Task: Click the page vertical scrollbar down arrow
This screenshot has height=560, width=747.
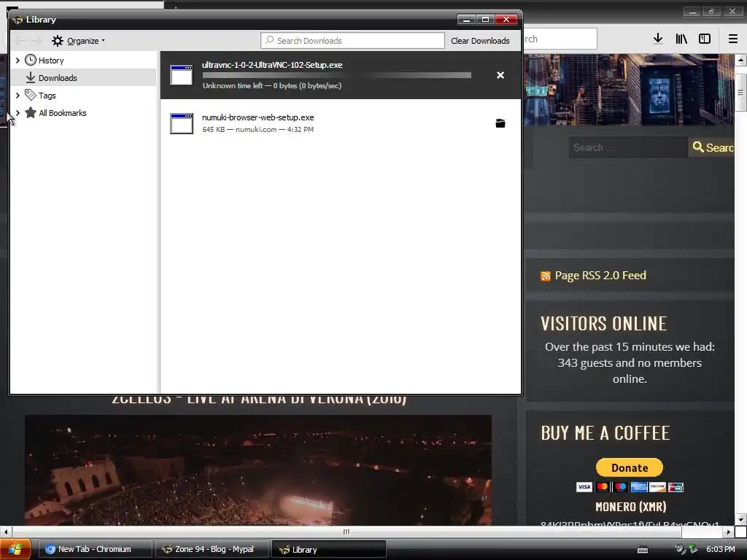Action: [740, 519]
